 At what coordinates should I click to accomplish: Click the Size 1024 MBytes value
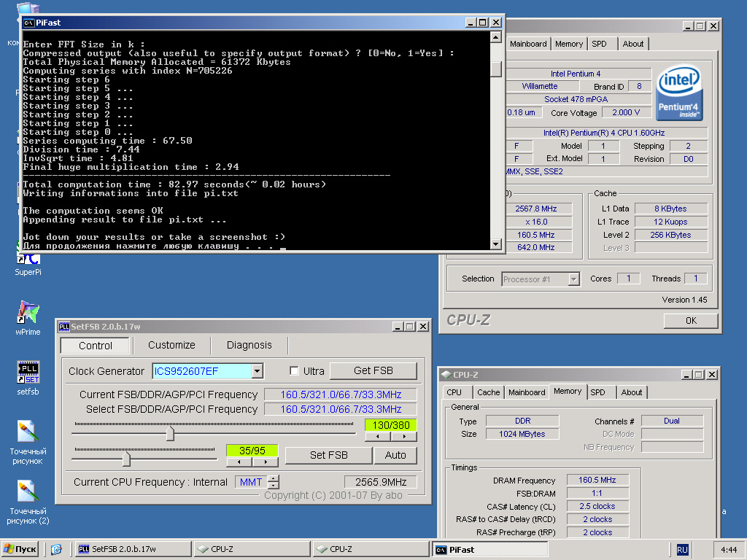[522, 434]
